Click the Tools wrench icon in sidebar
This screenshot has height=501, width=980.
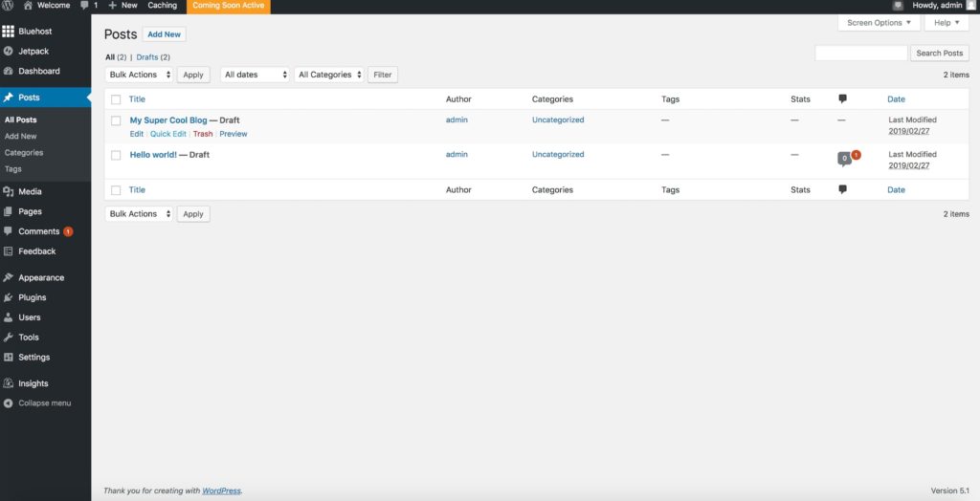tap(8, 338)
